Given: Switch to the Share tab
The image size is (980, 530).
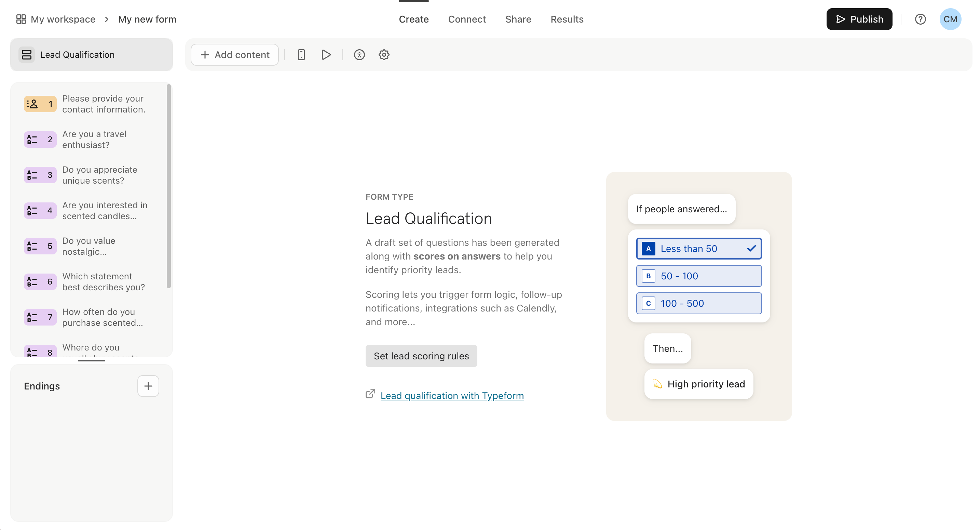Looking at the screenshot, I should [518, 19].
